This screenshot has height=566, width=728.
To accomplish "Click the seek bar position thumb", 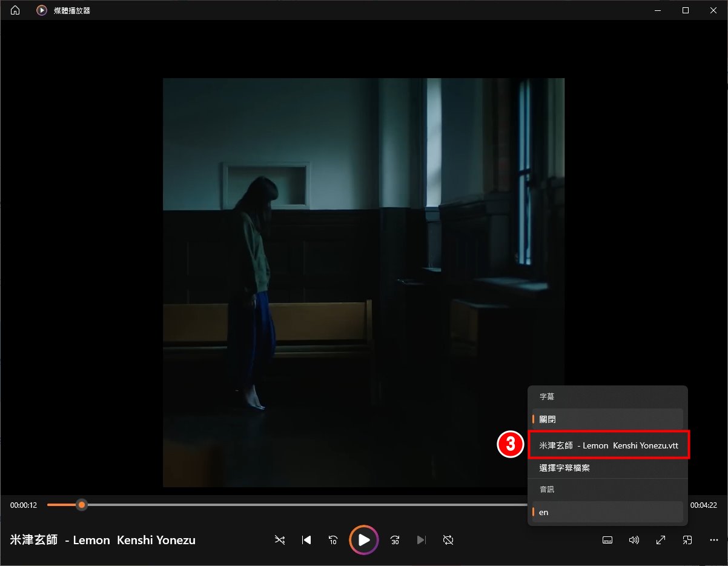I will coord(82,505).
